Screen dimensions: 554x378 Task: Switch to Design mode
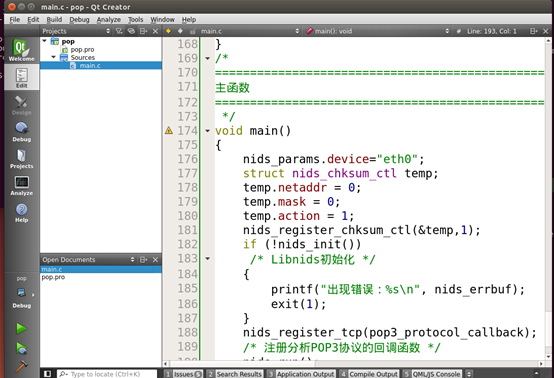pyautogui.click(x=22, y=105)
